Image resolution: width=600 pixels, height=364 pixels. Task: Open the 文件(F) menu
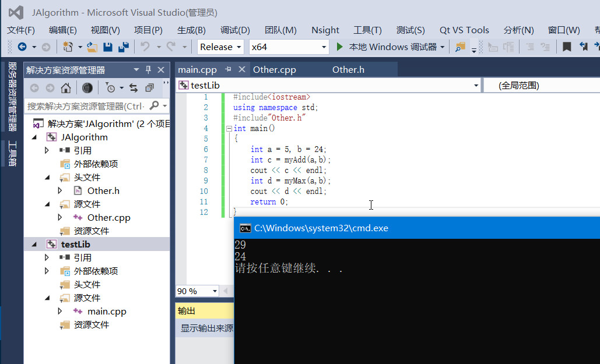coord(20,30)
